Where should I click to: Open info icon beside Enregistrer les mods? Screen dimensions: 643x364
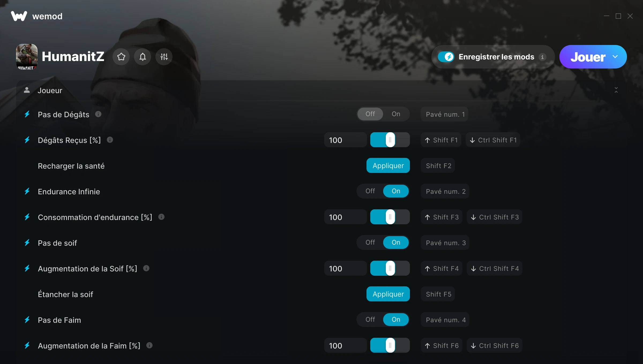[542, 57]
